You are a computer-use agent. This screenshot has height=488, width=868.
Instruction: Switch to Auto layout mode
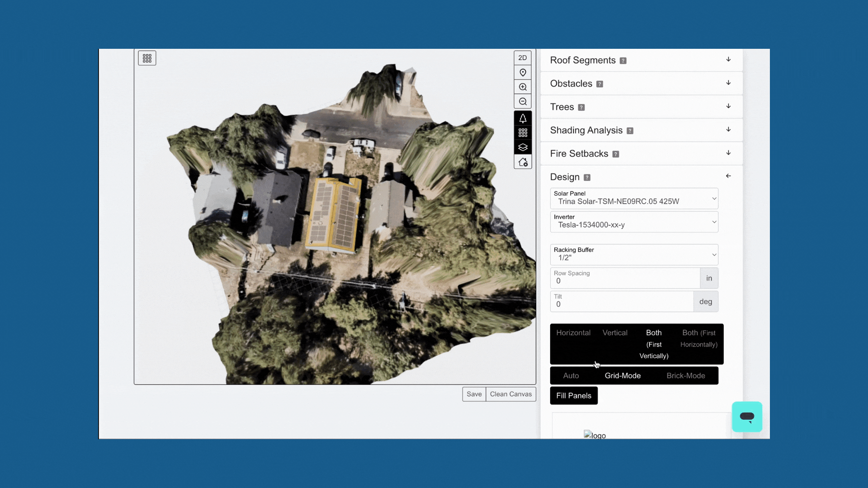(571, 375)
